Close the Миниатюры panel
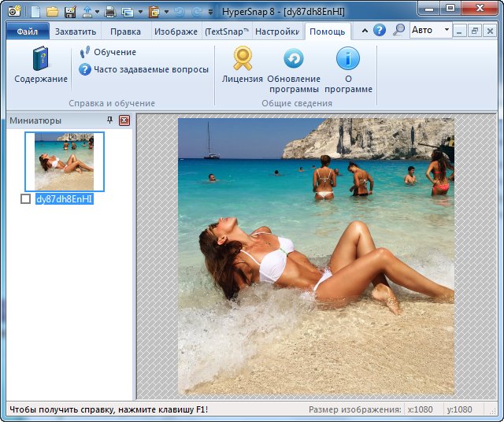Viewport: 504px width, 422px height. tap(124, 120)
